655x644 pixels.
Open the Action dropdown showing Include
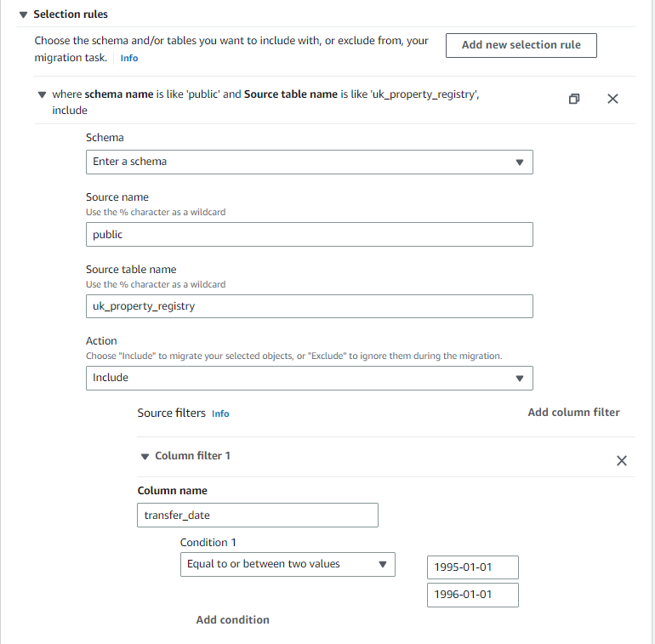pyautogui.click(x=309, y=378)
